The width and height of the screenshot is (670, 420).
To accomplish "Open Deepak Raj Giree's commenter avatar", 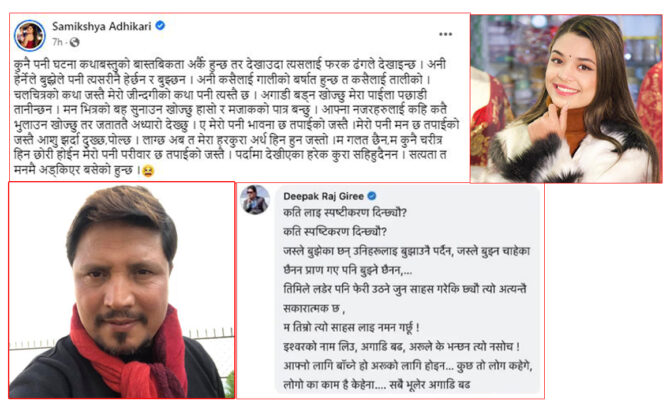I will coord(255,200).
